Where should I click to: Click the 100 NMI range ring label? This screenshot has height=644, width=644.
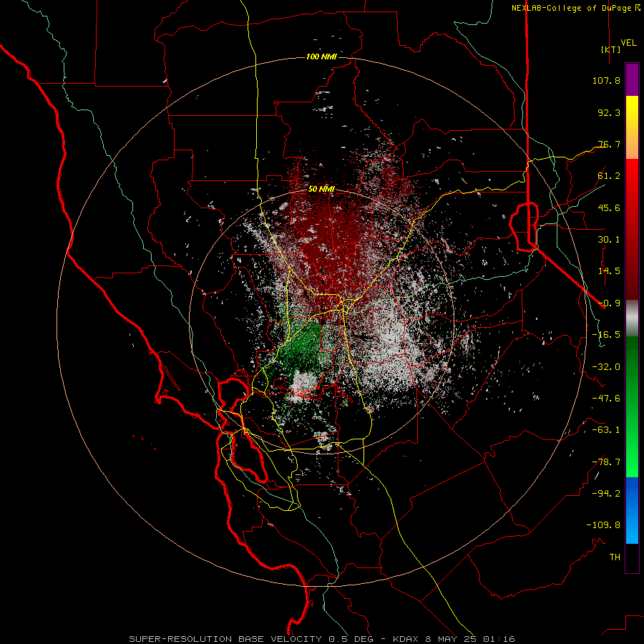[x=321, y=57]
